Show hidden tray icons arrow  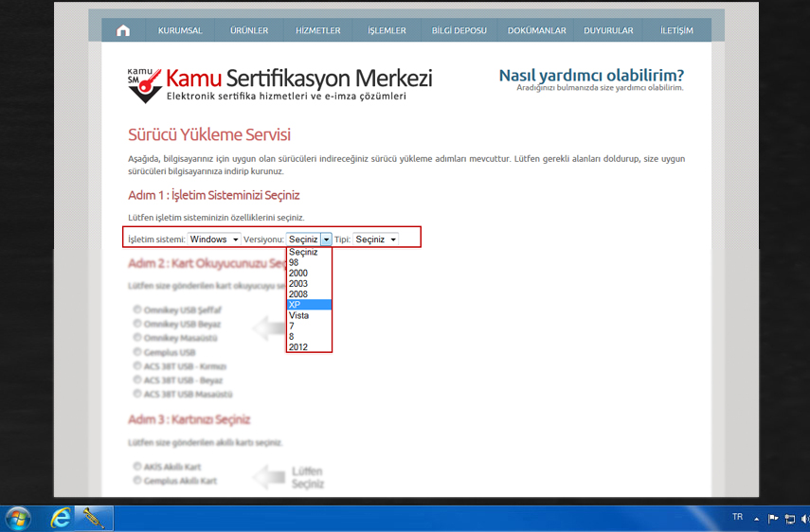[x=757, y=519]
